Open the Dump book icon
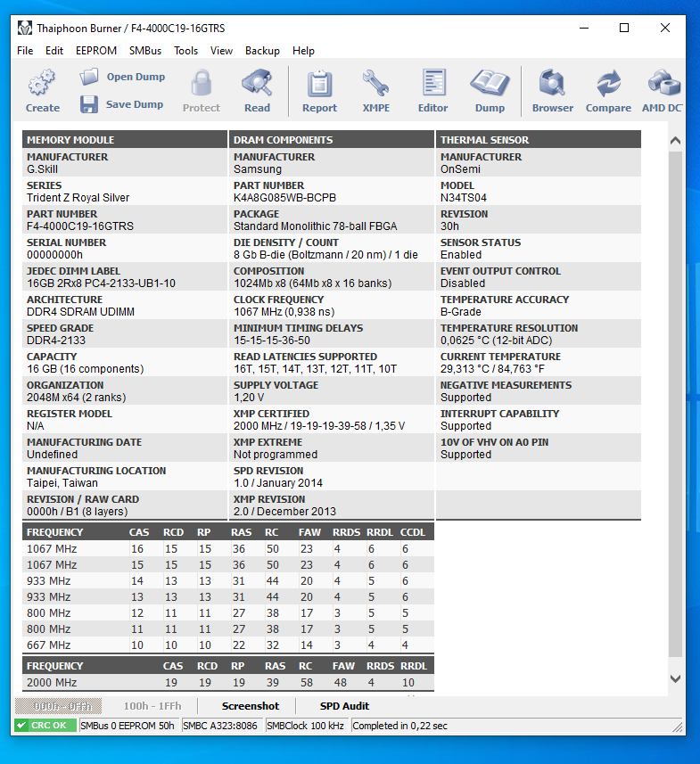 pos(490,82)
